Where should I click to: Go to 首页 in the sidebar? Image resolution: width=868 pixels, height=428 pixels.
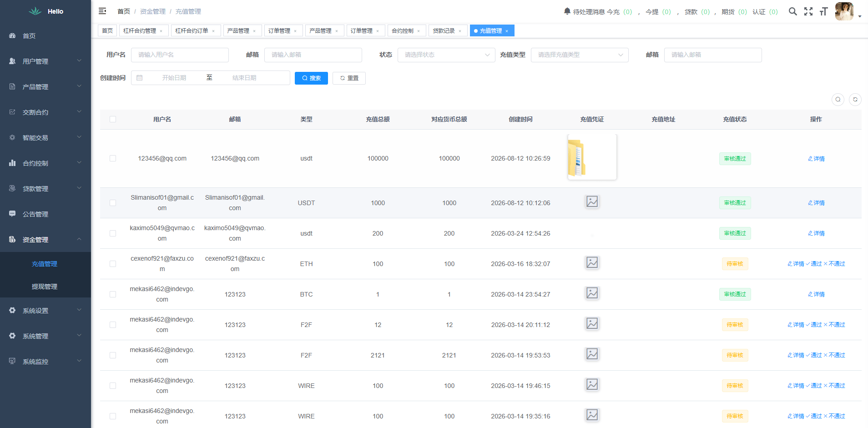pyautogui.click(x=45, y=35)
